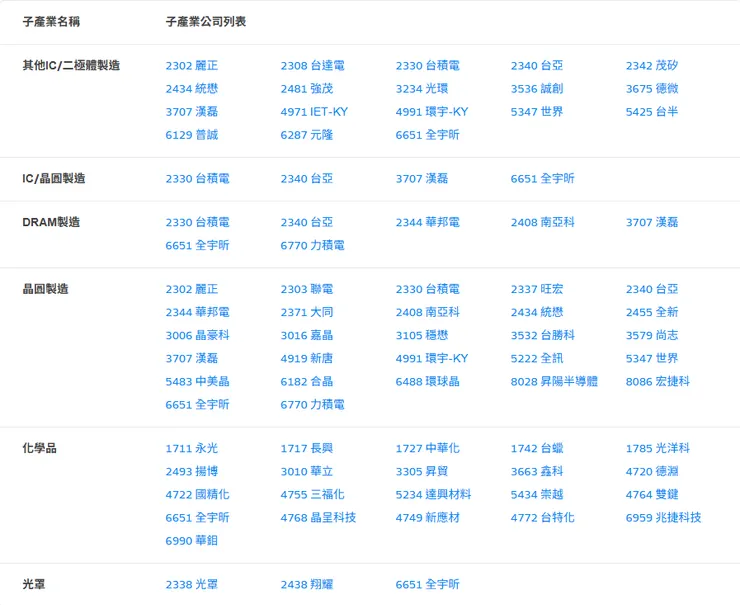Click the 2337 旺宏 stock link
Screen dimensions: 740x605
pos(537,289)
